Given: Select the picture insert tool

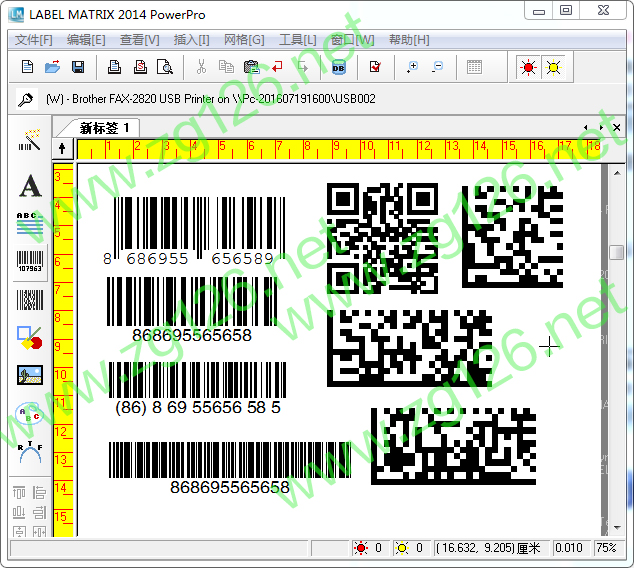Looking at the screenshot, I should 30,375.
